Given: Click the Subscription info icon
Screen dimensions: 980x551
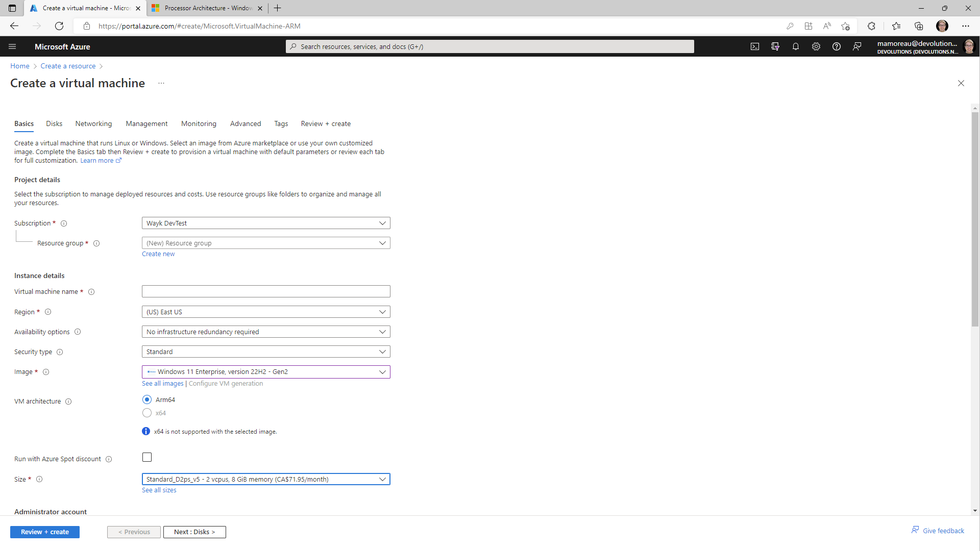Looking at the screenshot, I should click(64, 223).
